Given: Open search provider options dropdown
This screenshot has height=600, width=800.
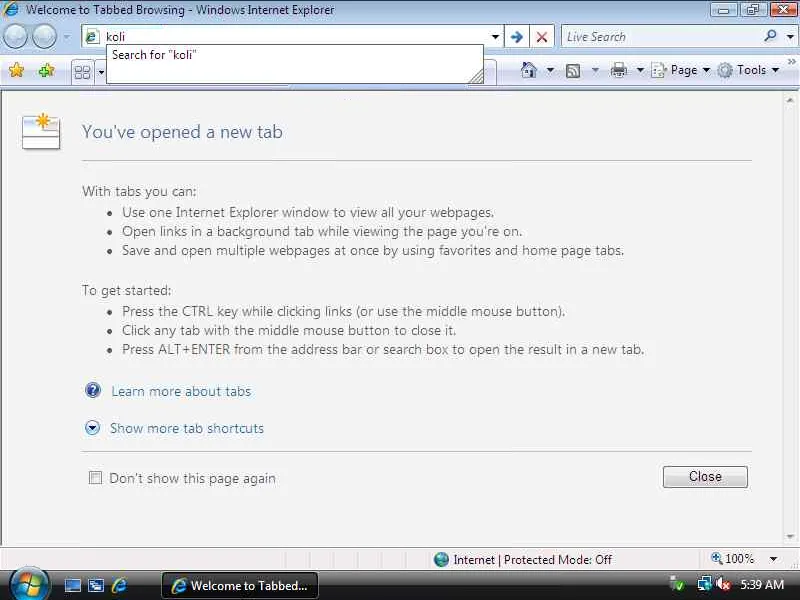Looking at the screenshot, I should tap(790, 37).
